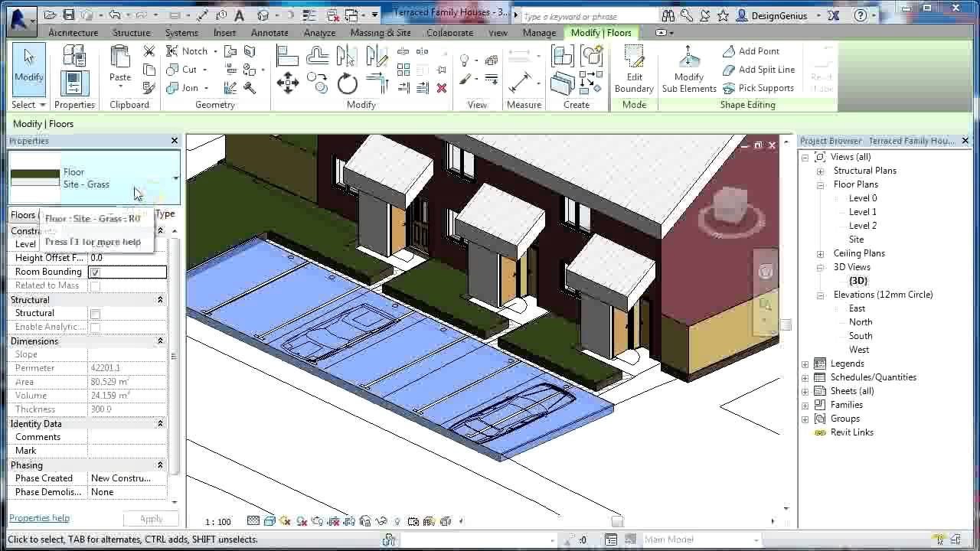Click the Save icon in quick access toolbar
Viewport: 980px width, 551px height.
(x=68, y=15)
